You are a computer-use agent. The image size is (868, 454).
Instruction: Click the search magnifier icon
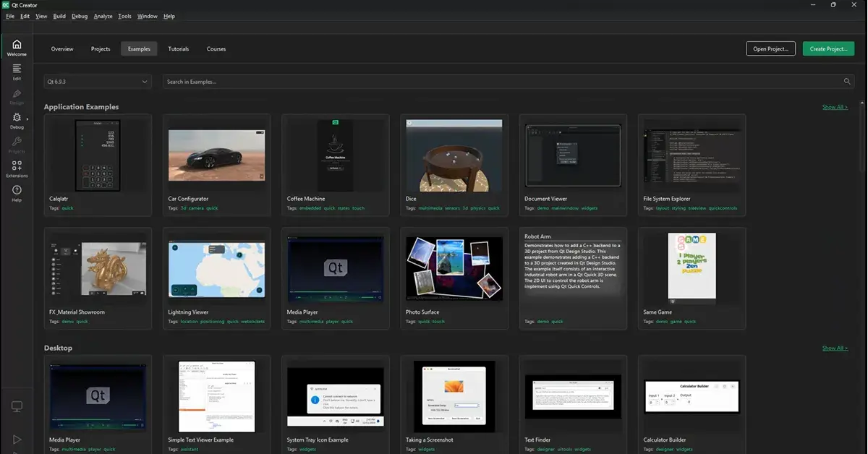coord(847,82)
